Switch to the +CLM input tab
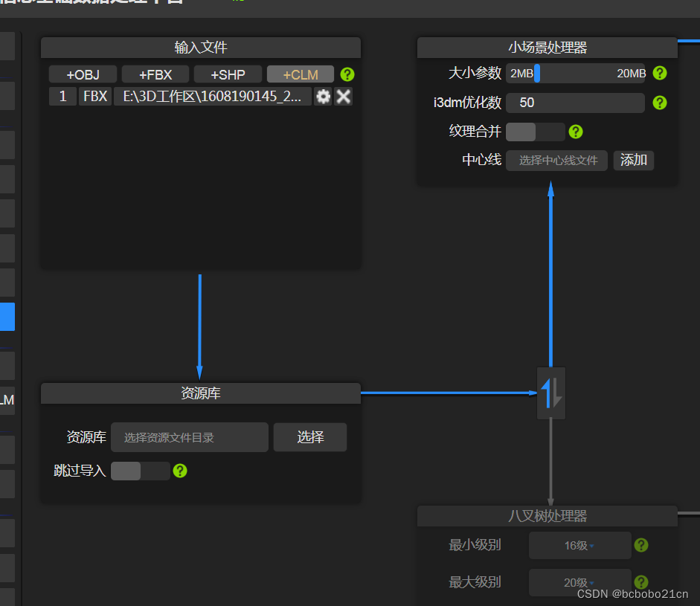This screenshot has height=606, width=700. tap(300, 74)
